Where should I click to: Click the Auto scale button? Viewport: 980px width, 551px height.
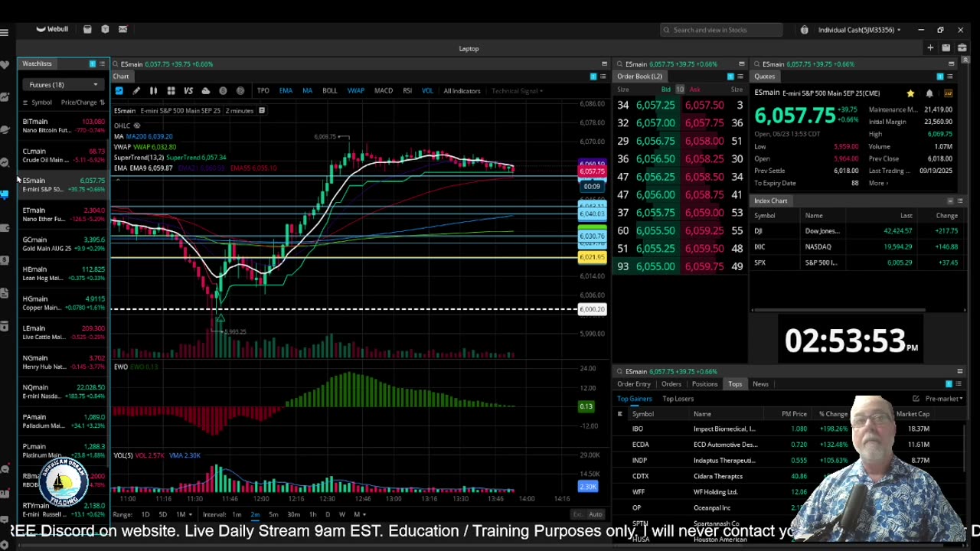click(595, 514)
